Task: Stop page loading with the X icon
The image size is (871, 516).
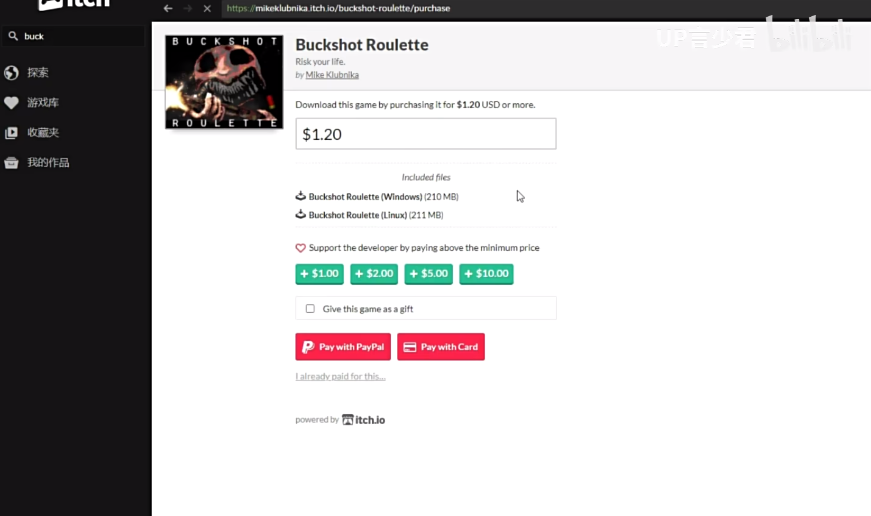Action: 207,8
